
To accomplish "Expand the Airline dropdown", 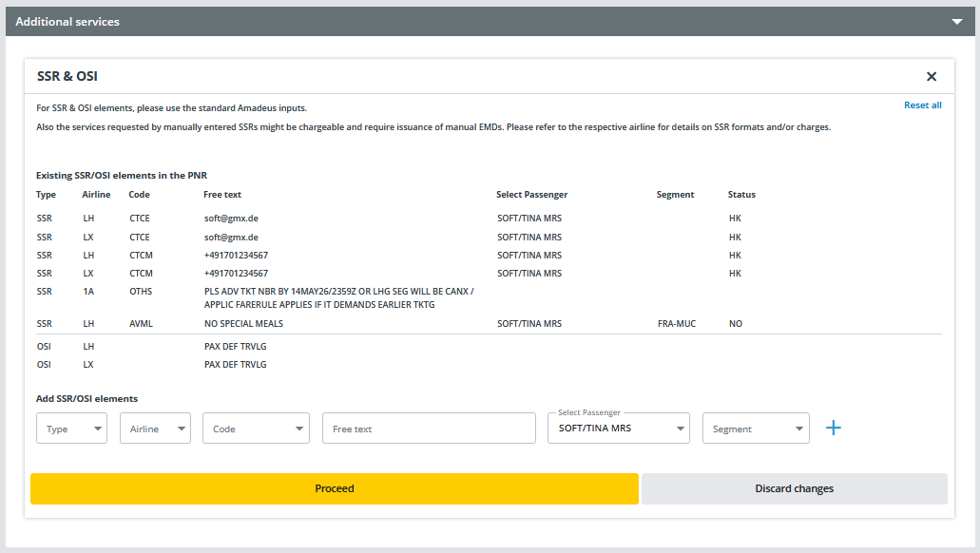I will [155, 429].
